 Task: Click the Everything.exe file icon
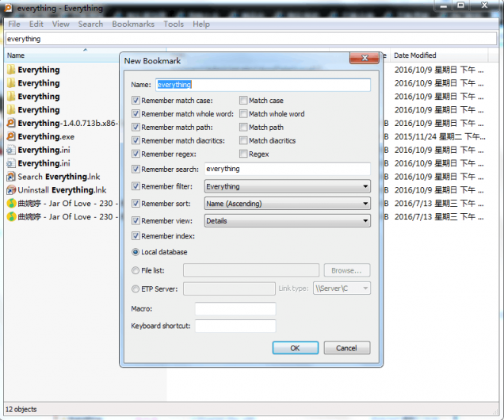point(11,136)
